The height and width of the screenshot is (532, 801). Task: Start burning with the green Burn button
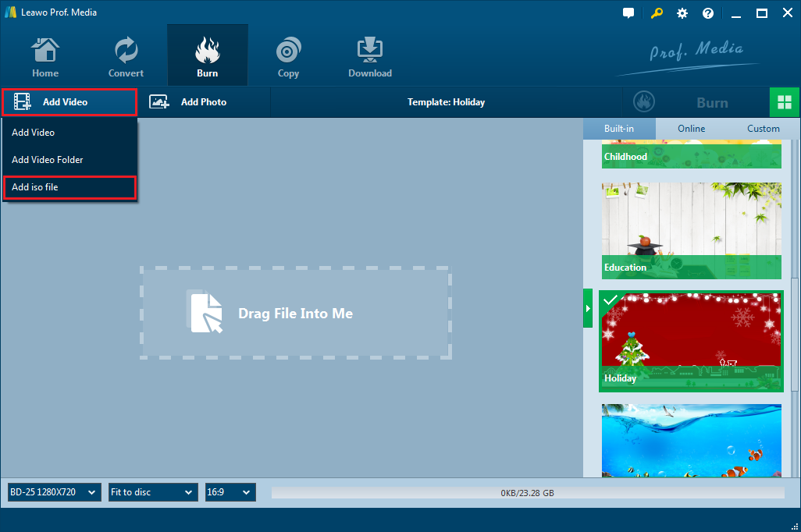click(x=696, y=103)
